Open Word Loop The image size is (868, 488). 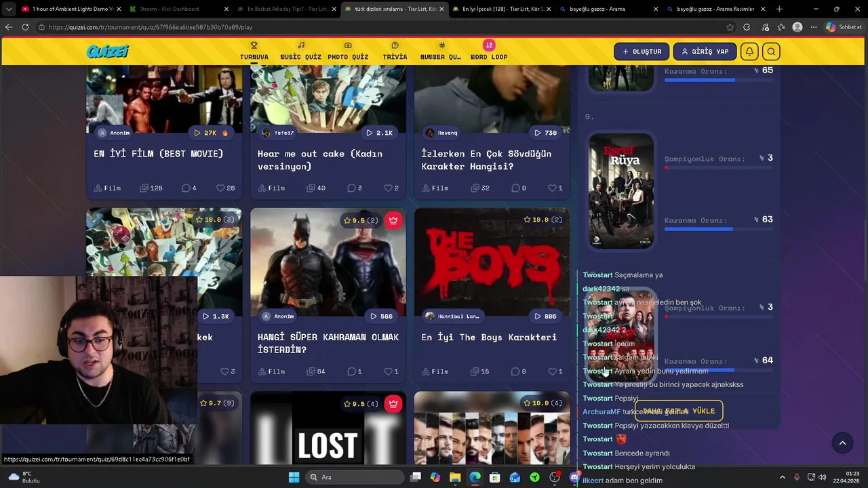[x=489, y=52]
